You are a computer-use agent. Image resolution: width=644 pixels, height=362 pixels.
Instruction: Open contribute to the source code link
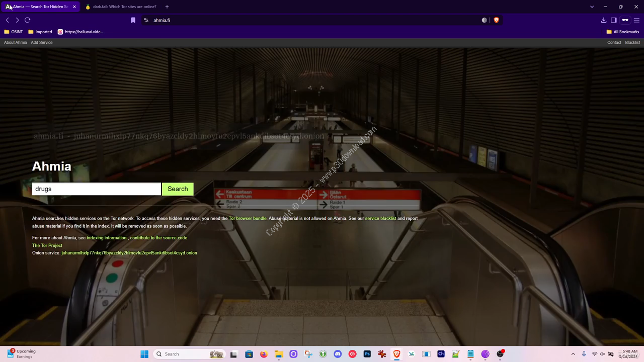(159, 238)
